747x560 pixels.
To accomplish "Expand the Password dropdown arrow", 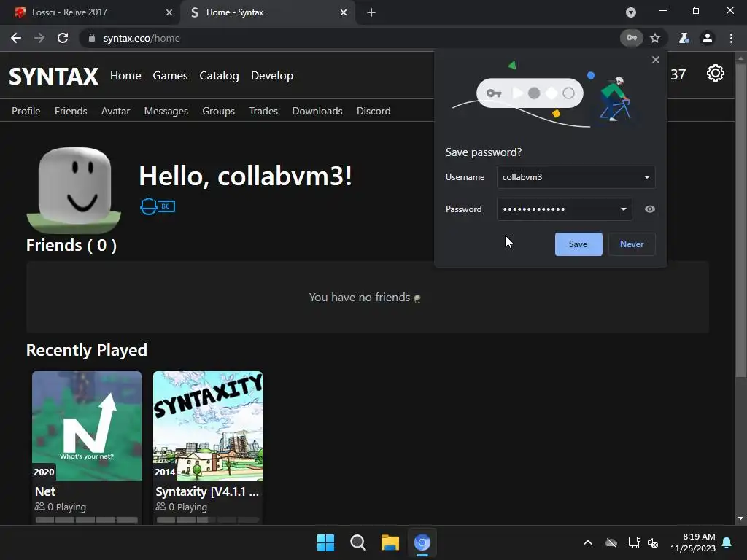I will click(623, 209).
